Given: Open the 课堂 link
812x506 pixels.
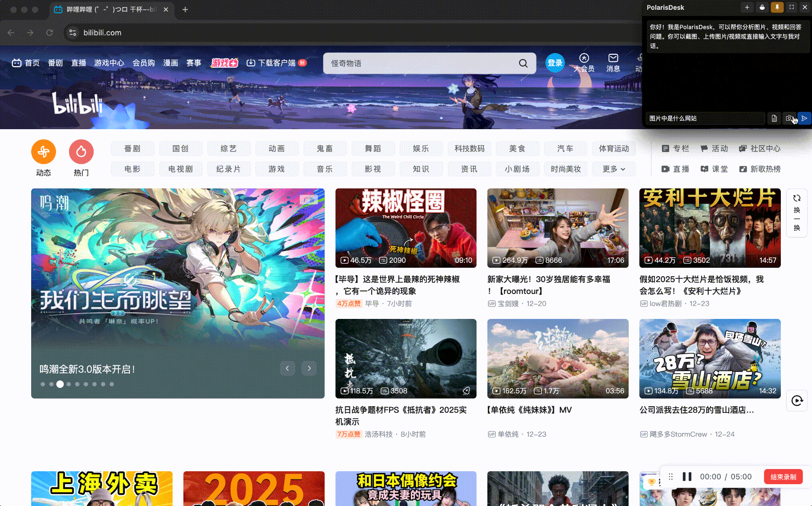Looking at the screenshot, I should [x=714, y=169].
